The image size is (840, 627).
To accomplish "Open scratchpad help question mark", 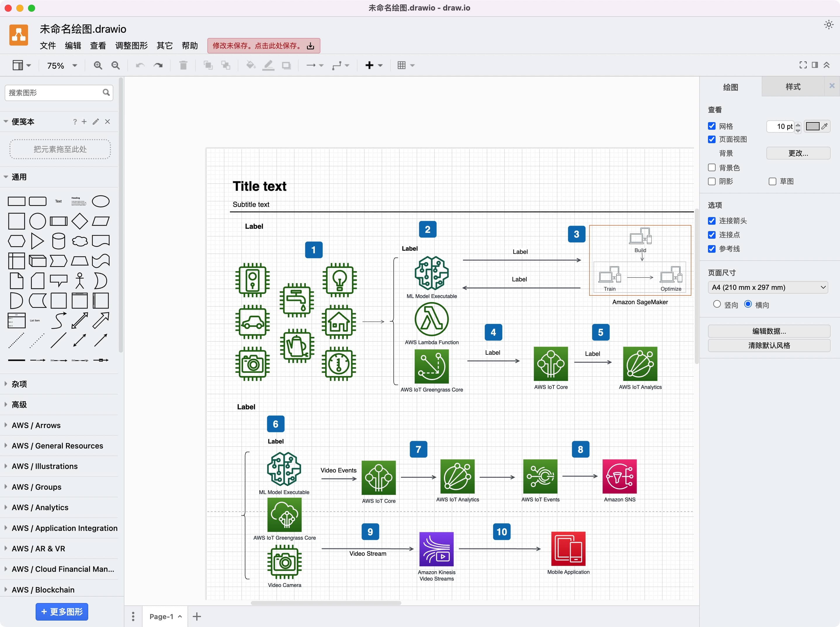I will (75, 122).
